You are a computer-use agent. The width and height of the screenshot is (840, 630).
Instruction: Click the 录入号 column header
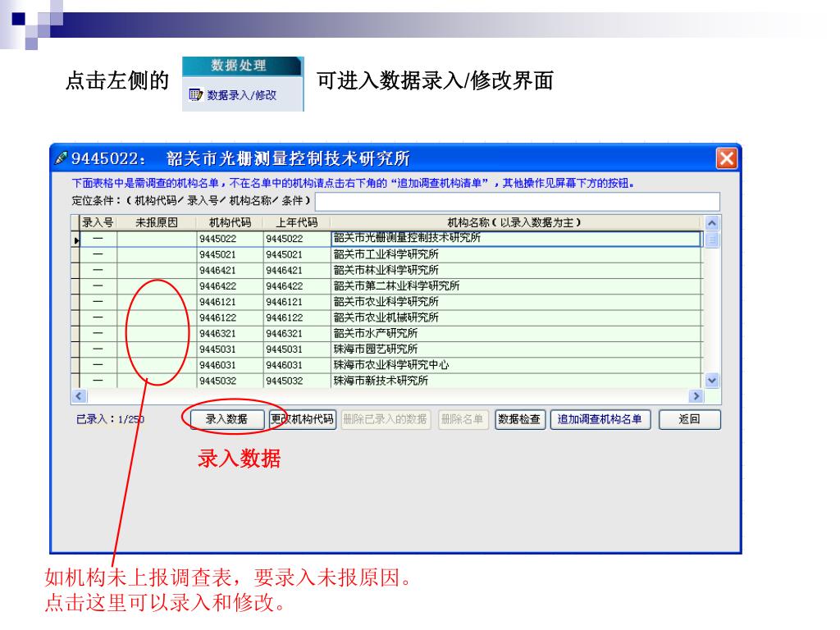pyautogui.click(x=98, y=222)
